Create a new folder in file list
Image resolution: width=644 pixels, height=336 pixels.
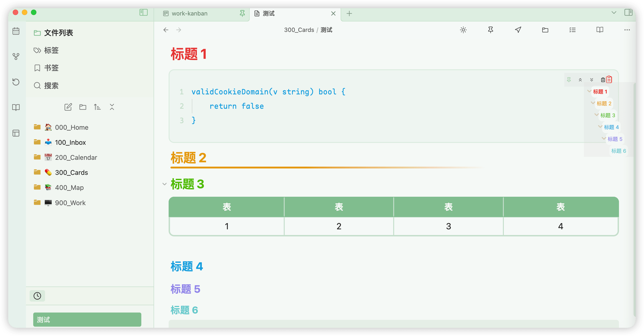(x=83, y=107)
